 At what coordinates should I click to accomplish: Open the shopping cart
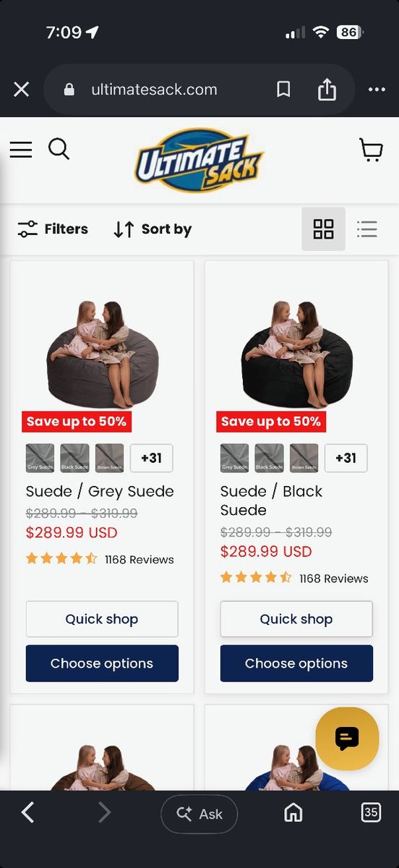(x=372, y=150)
